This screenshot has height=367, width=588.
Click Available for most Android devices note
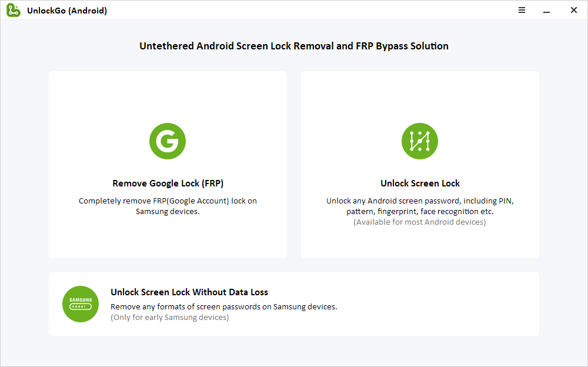click(420, 222)
